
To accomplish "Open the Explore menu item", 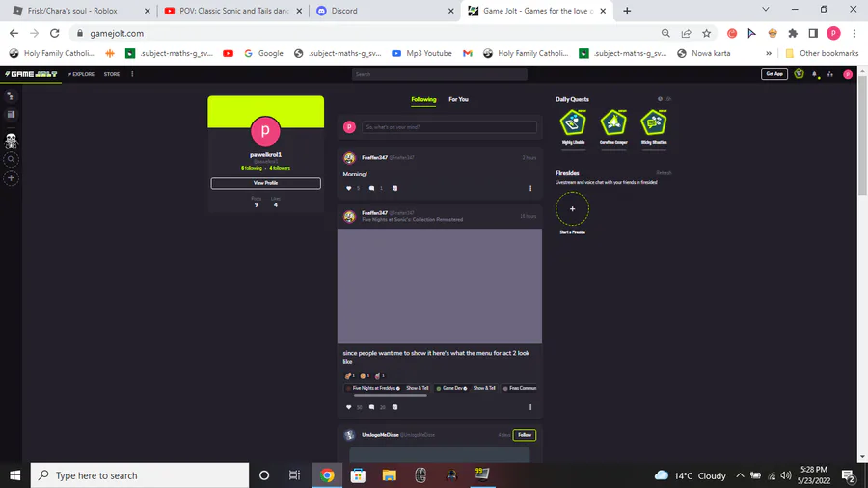I will click(x=81, y=74).
